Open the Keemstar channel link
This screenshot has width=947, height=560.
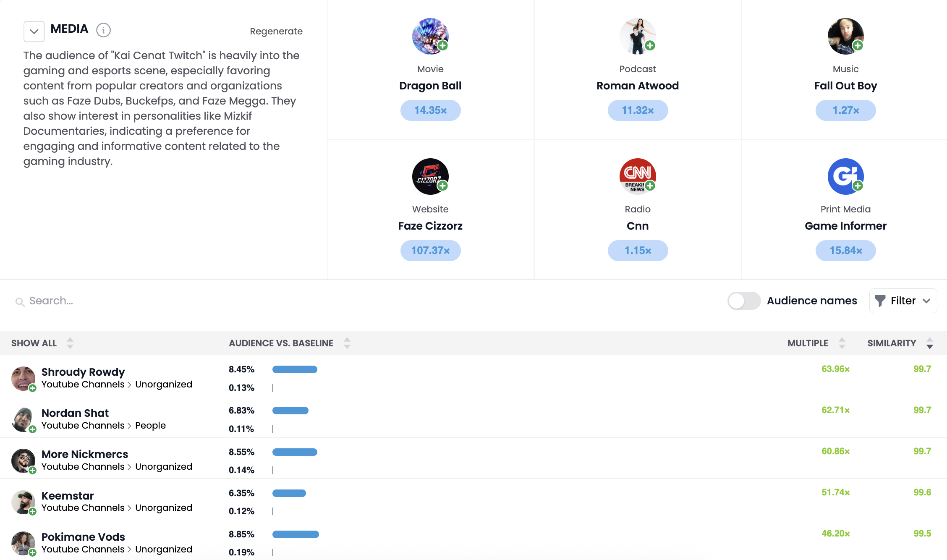68,496
